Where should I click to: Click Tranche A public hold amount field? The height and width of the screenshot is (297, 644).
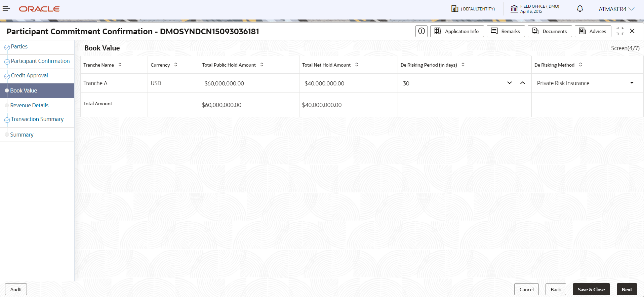249,83
